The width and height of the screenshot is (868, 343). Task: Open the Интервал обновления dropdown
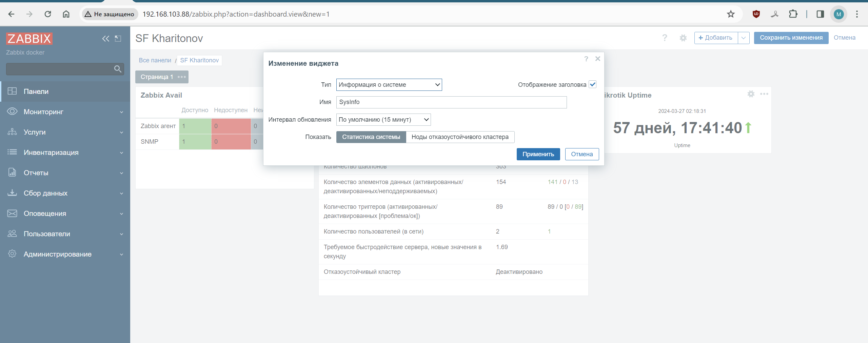point(383,120)
